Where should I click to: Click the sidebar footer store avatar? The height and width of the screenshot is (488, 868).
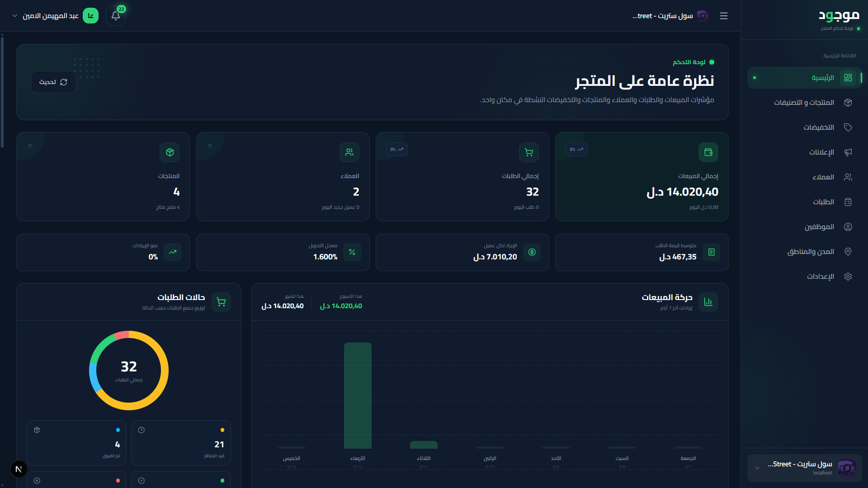[x=847, y=468]
